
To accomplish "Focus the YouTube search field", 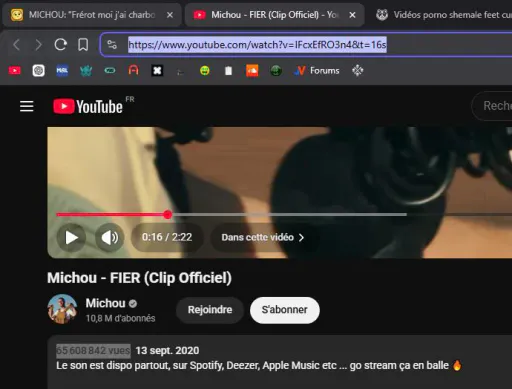I will 493,106.
